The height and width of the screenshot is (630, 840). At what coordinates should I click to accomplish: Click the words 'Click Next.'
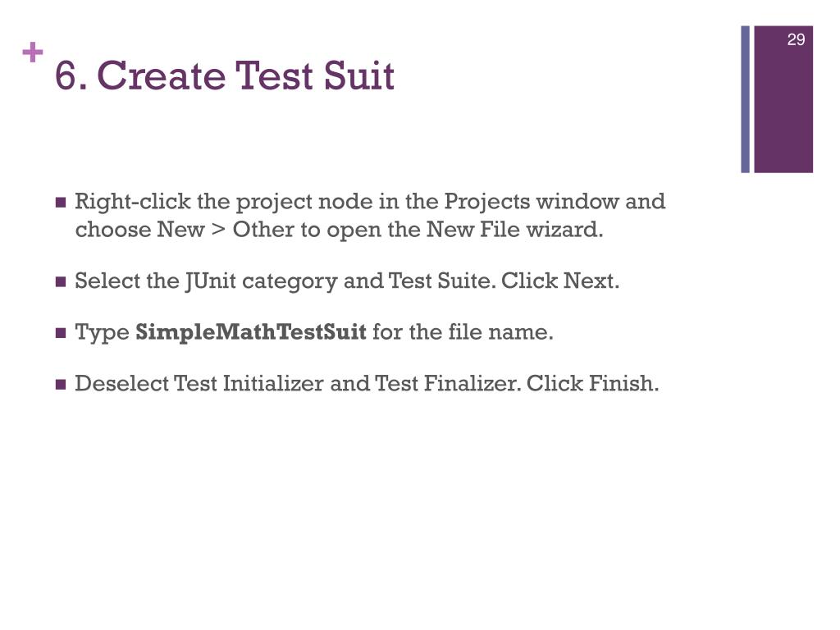click(559, 281)
